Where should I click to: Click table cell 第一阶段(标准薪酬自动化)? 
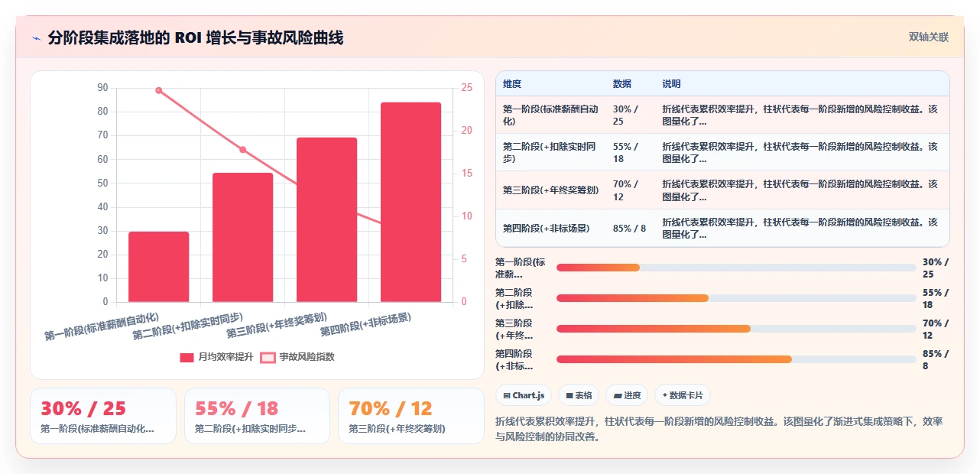(x=550, y=115)
